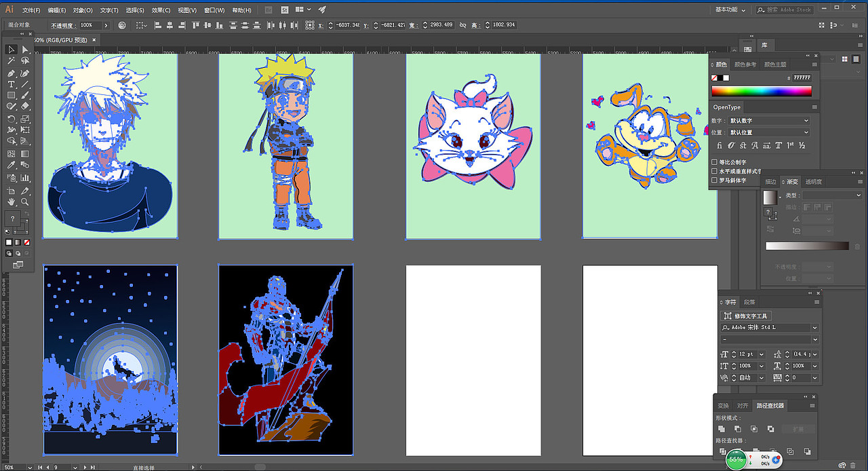Select the Rectangle tool
This screenshot has height=471, width=868.
(11, 95)
